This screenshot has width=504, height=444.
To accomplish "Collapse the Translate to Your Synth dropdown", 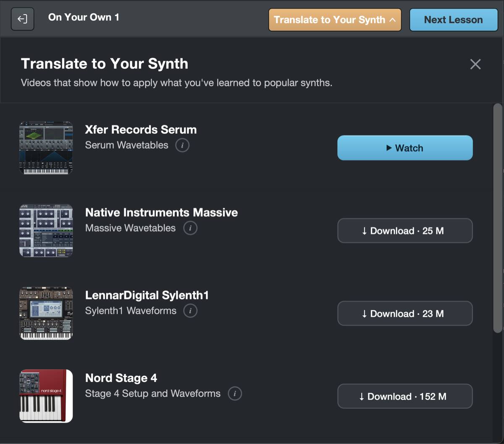I will point(335,20).
